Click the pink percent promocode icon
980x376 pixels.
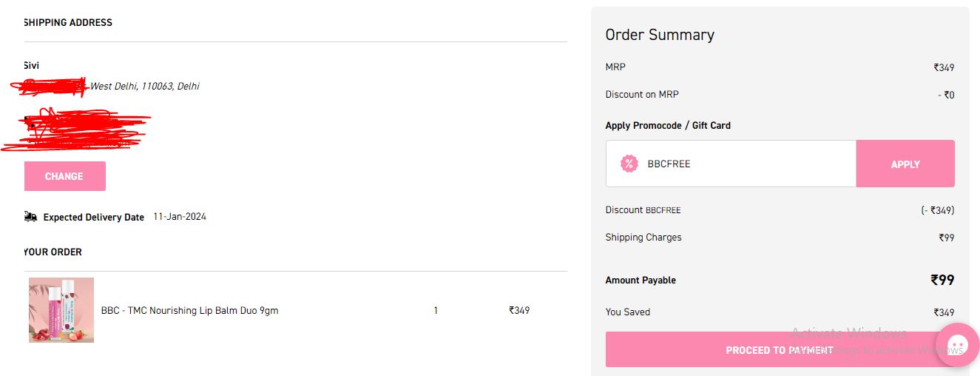pyautogui.click(x=629, y=164)
